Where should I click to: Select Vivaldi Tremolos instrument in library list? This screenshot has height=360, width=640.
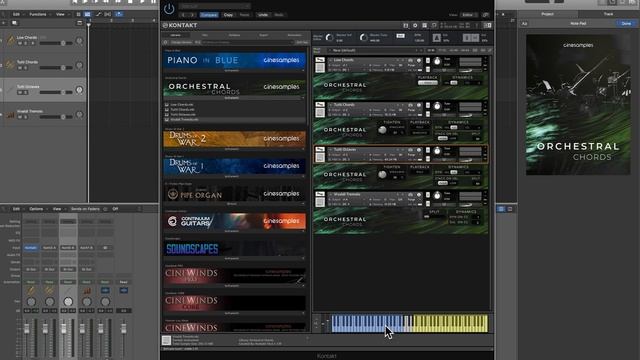184,120
